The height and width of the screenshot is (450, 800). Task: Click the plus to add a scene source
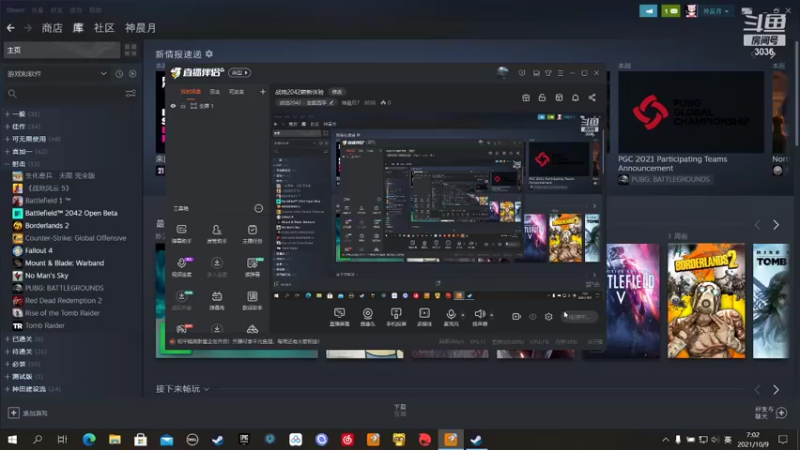[263, 92]
